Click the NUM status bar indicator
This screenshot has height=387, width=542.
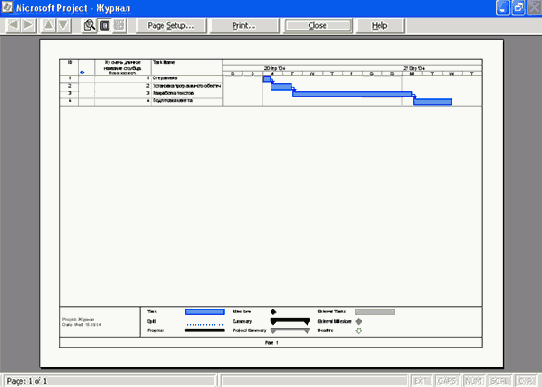point(473,381)
